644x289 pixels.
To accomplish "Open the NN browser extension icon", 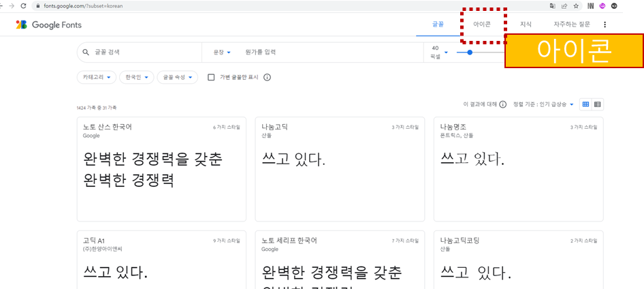I will pyautogui.click(x=591, y=5).
